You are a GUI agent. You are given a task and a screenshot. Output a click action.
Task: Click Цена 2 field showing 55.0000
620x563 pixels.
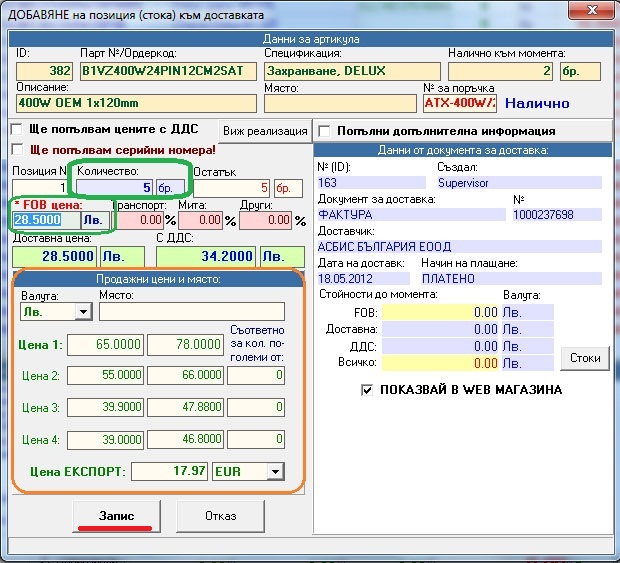pyautogui.click(x=106, y=375)
